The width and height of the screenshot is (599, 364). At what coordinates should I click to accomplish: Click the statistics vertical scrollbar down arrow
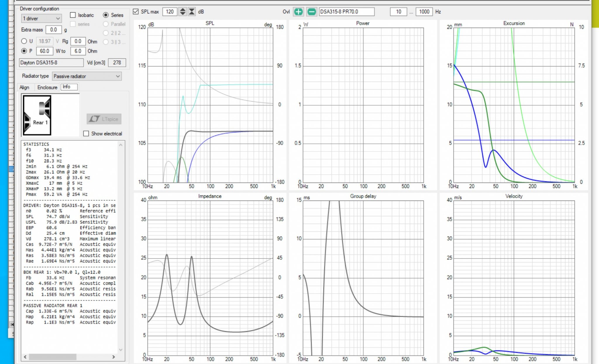[121, 350]
